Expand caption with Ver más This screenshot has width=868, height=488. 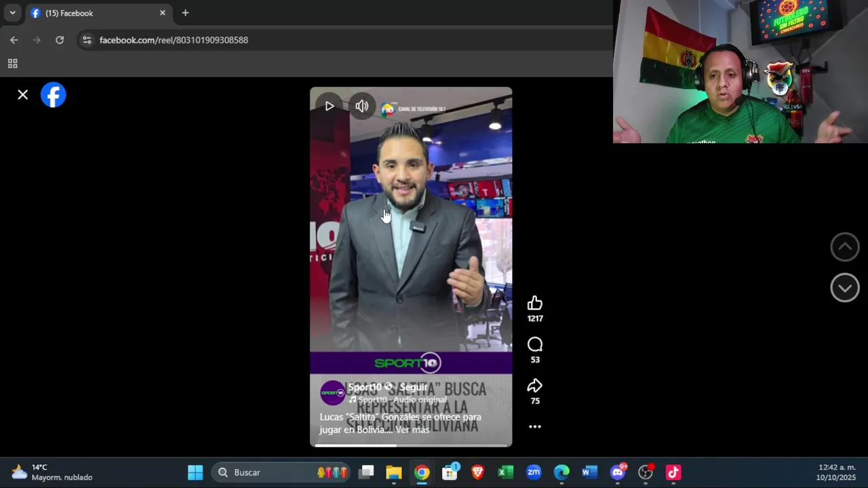click(412, 430)
